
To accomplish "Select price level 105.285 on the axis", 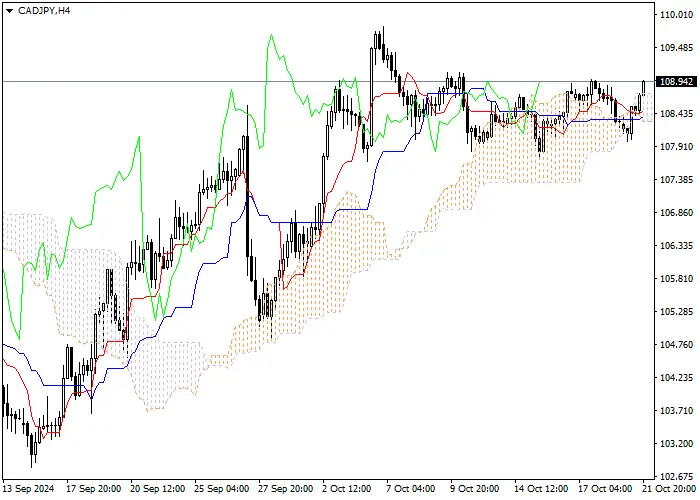I will pyautogui.click(x=676, y=312).
